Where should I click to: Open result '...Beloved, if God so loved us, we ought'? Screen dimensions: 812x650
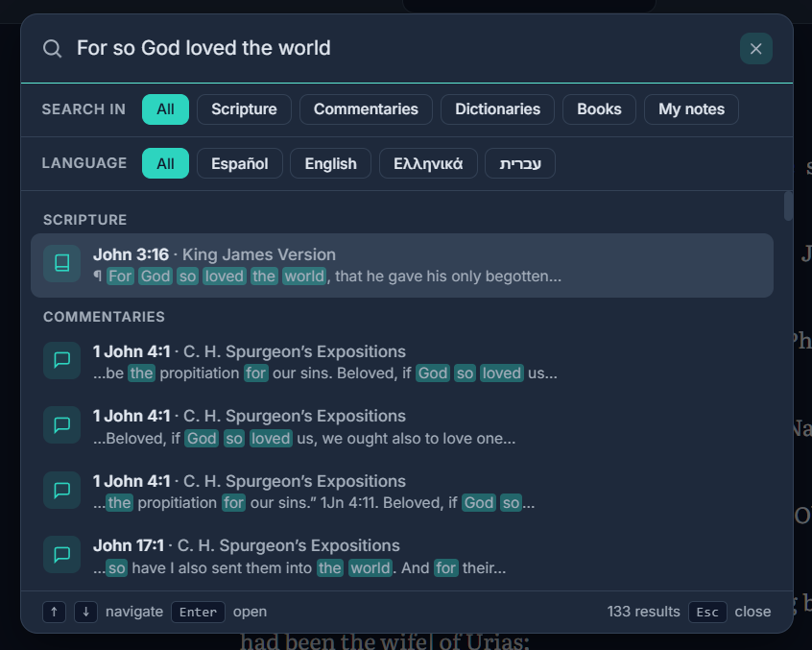point(402,427)
